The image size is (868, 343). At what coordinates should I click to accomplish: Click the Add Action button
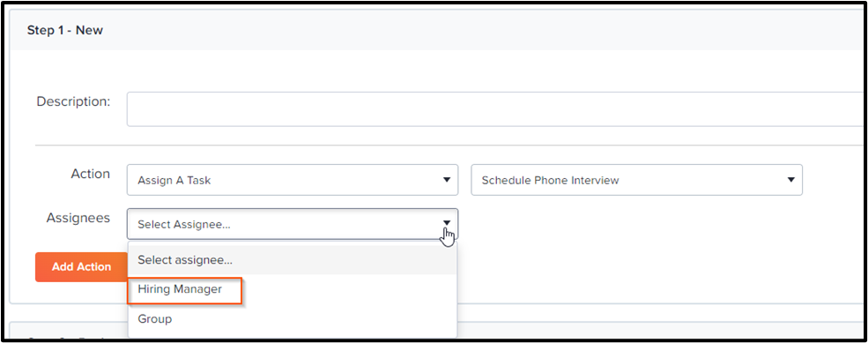tap(81, 267)
